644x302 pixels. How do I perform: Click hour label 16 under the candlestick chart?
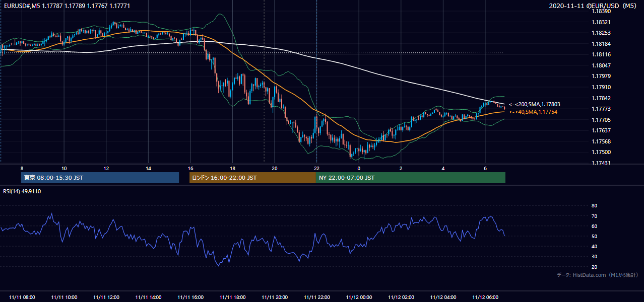[190, 168]
